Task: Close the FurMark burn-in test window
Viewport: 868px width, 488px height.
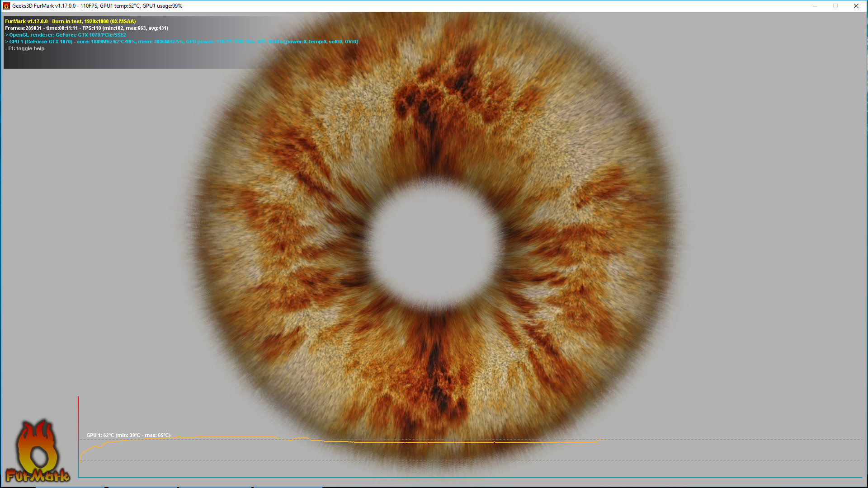Action: pos(856,6)
